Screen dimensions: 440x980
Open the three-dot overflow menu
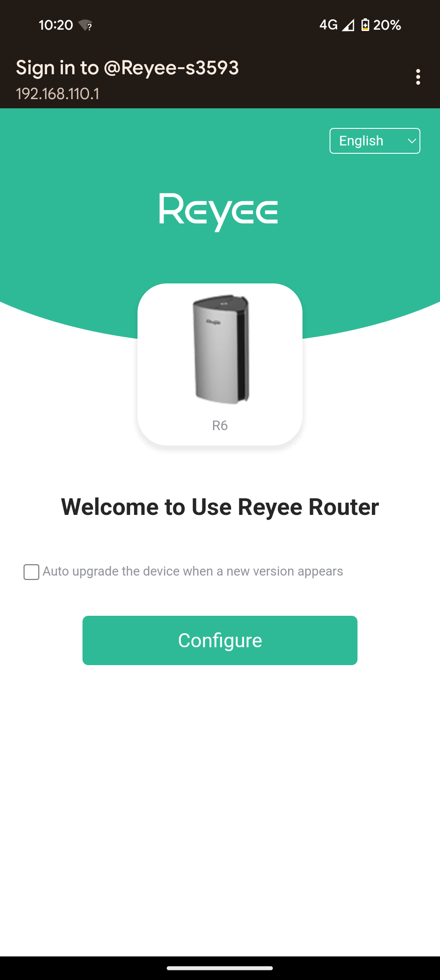click(x=418, y=77)
